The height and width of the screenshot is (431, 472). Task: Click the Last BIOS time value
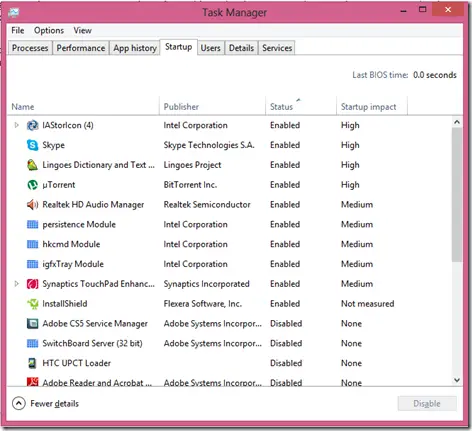tap(435, 75)
